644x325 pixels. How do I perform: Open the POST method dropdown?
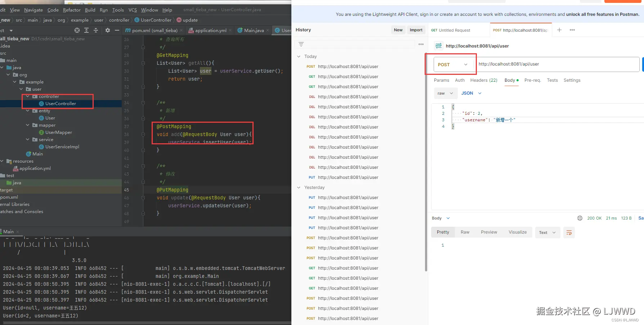click(x=453, y=64)
